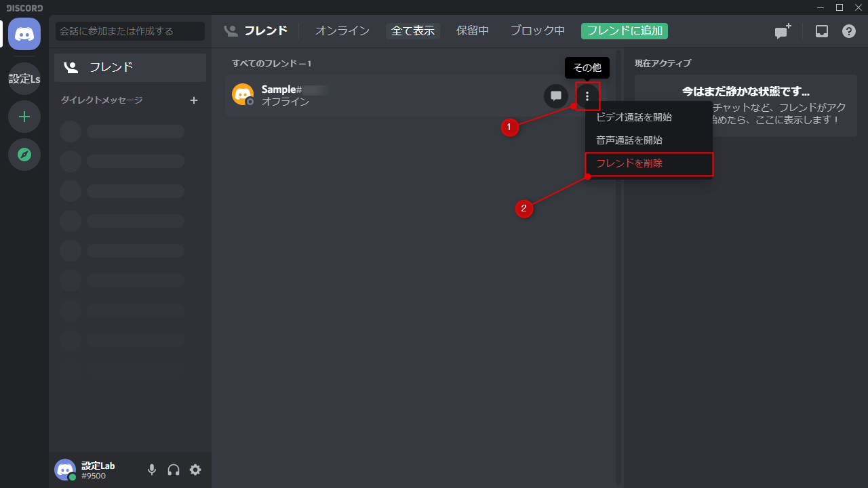This screenshot has width=868, height=488.
Task: Click フレンドに追加 button
Action: click(625, 31)
